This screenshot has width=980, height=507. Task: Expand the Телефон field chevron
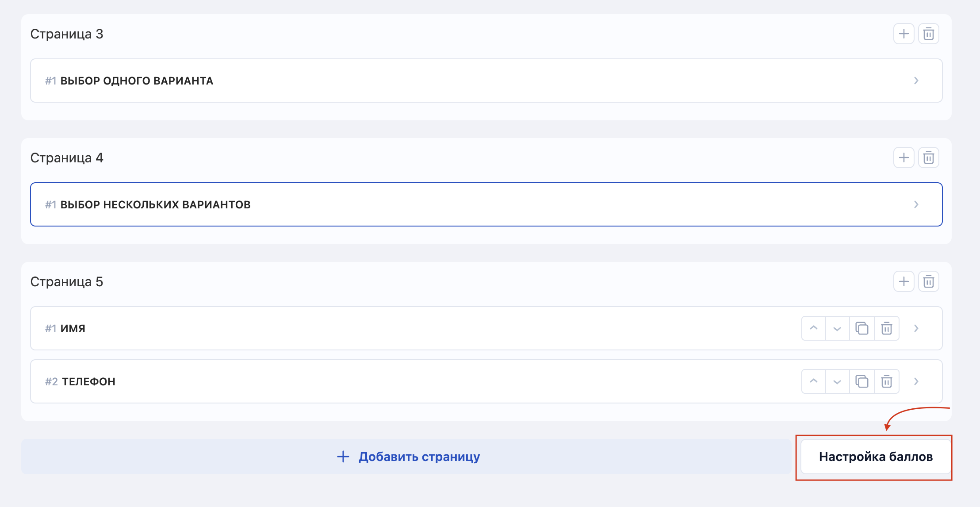[916, 381]
